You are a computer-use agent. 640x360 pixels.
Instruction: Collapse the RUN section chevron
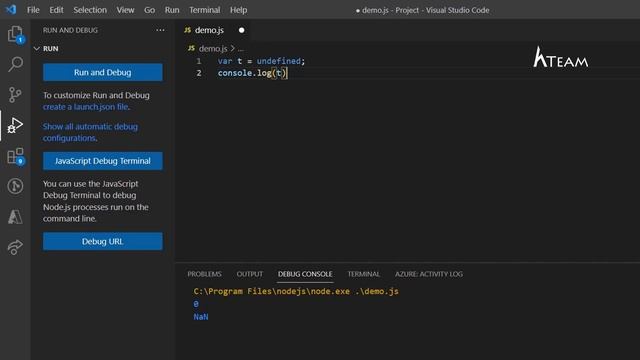pyautogui.click(x=37, y=49)
